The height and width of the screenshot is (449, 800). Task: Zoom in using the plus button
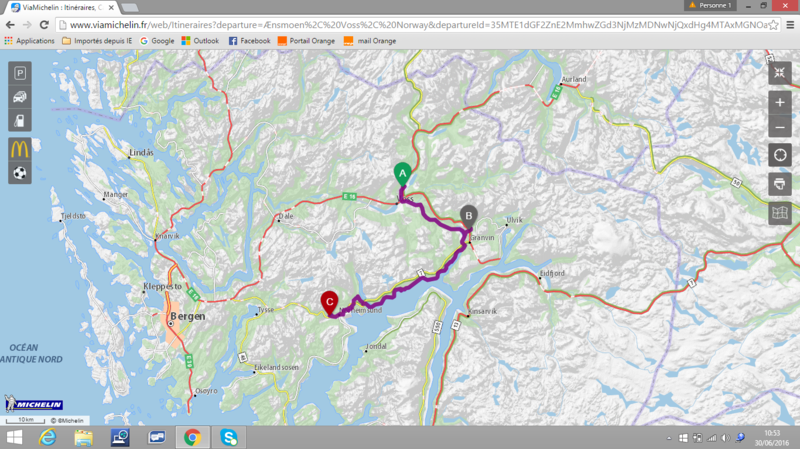click(x=780, y=103)
